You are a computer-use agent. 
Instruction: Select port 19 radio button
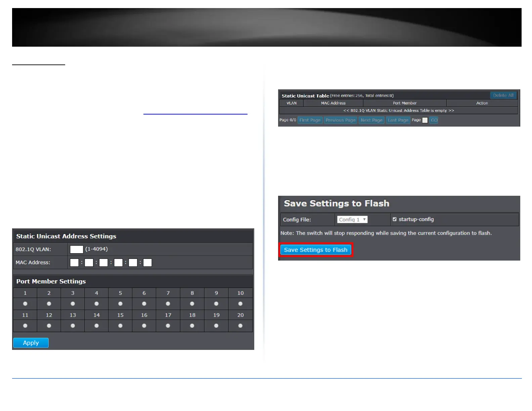pos(216,326)
